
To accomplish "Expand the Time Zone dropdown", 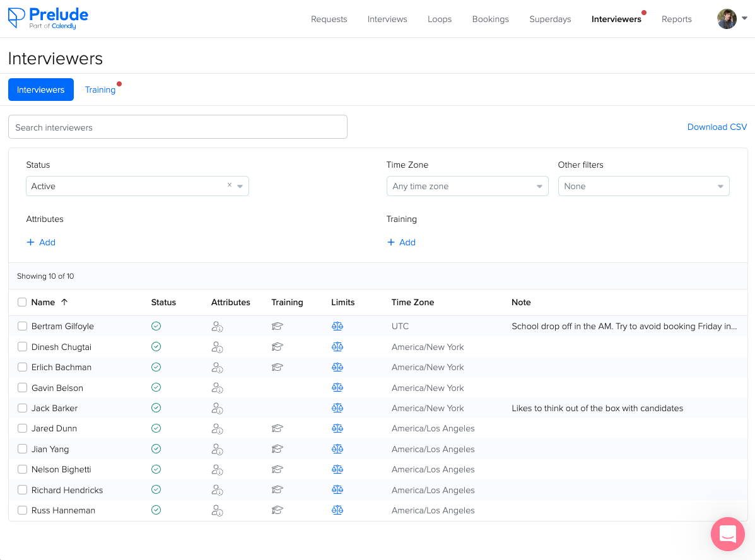I will (x=467, y=186).
